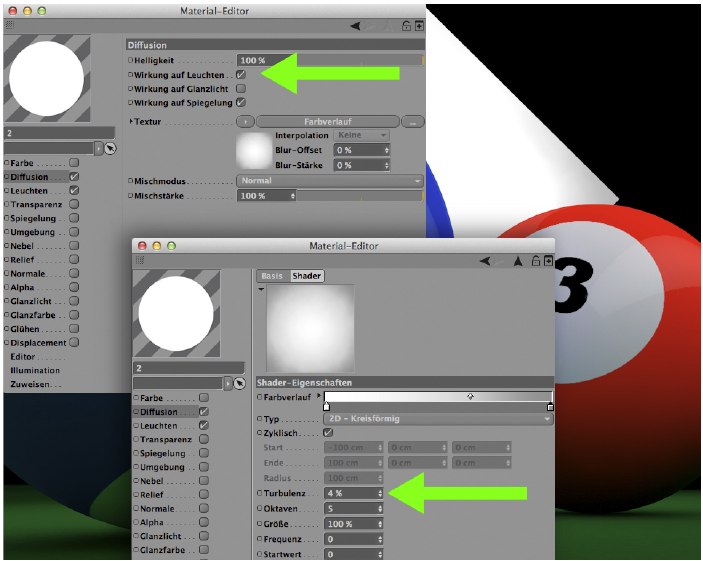Click the Textur ellipsis button
703x561 pixels.
click(412, 122)
